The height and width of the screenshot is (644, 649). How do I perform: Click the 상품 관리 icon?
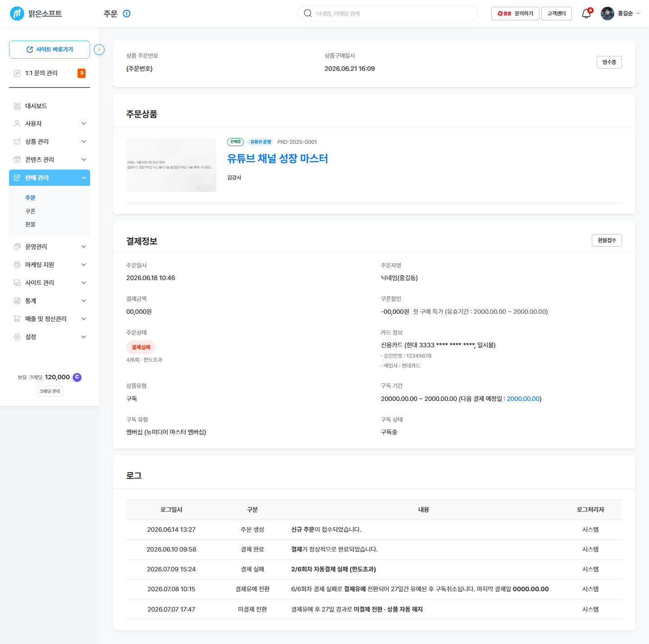click(x=17, y=142)
